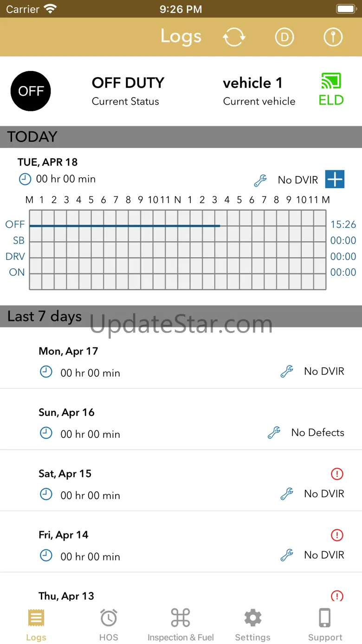
Task: Tap the circled D icon in header
Action: (x=284, y=37)
